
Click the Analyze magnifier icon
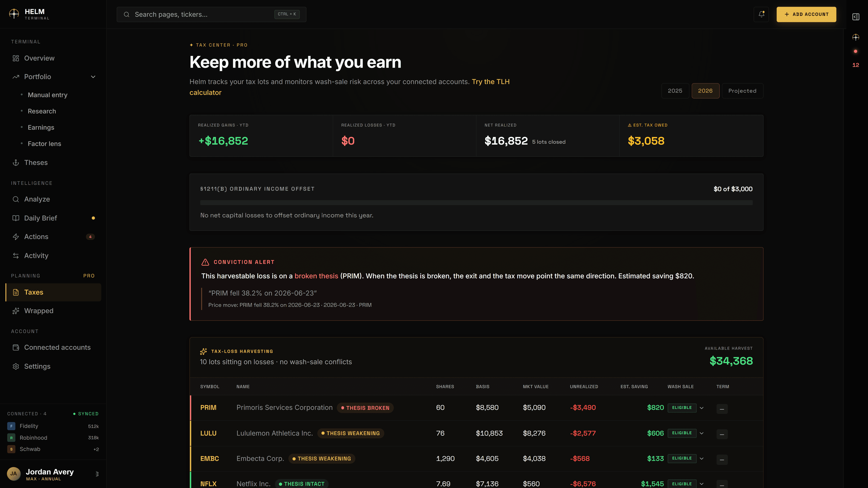coord(16,199)
